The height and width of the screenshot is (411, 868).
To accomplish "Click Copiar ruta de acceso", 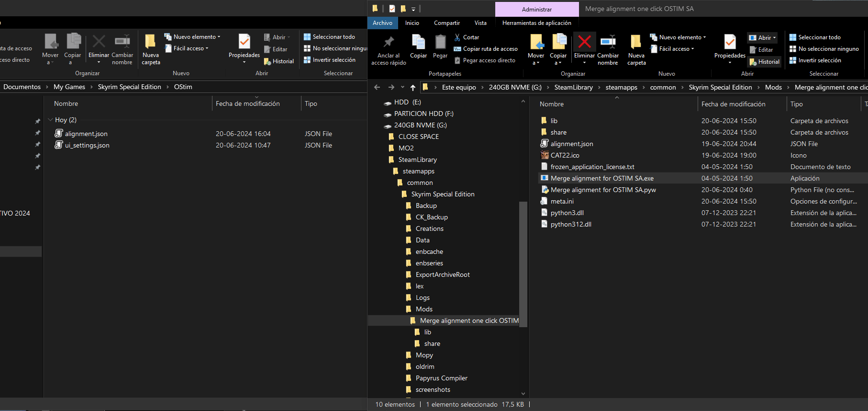I will click(486, 49).
